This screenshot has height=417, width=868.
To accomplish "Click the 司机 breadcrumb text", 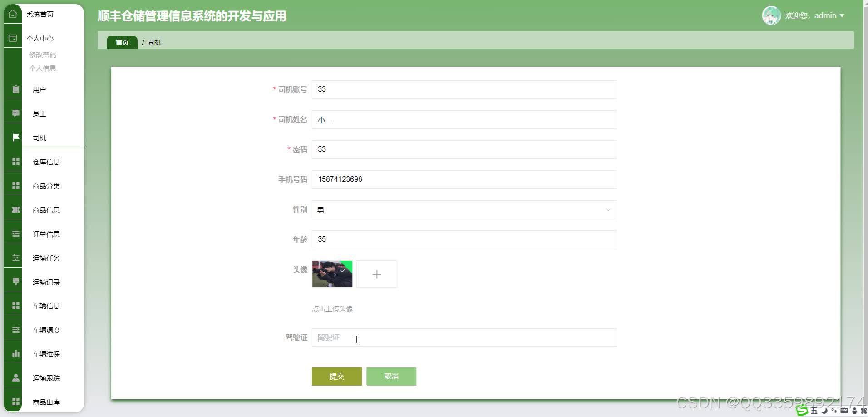I will [x=155, y=42].
